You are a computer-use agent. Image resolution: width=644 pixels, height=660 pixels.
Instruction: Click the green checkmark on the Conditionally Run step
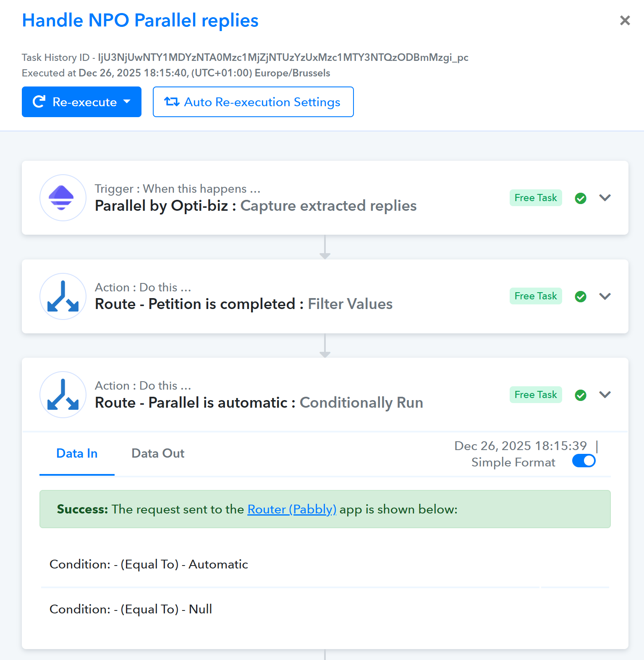tap(581, 395)
